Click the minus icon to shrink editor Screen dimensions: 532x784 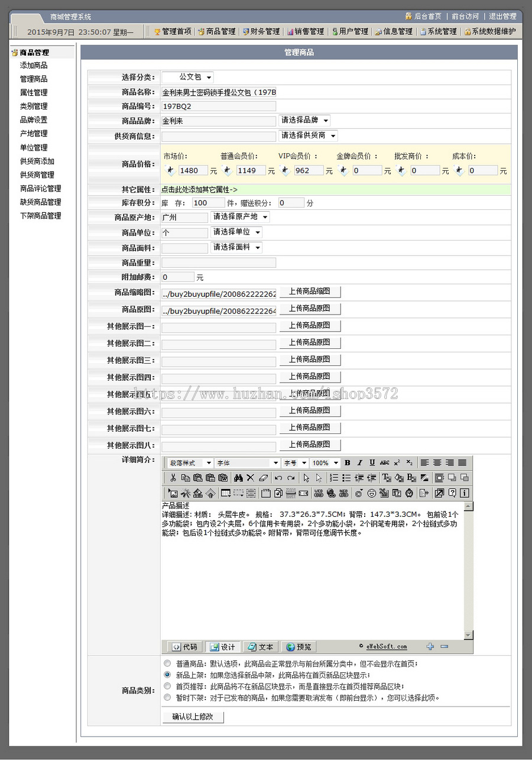(x=444, y=647)
